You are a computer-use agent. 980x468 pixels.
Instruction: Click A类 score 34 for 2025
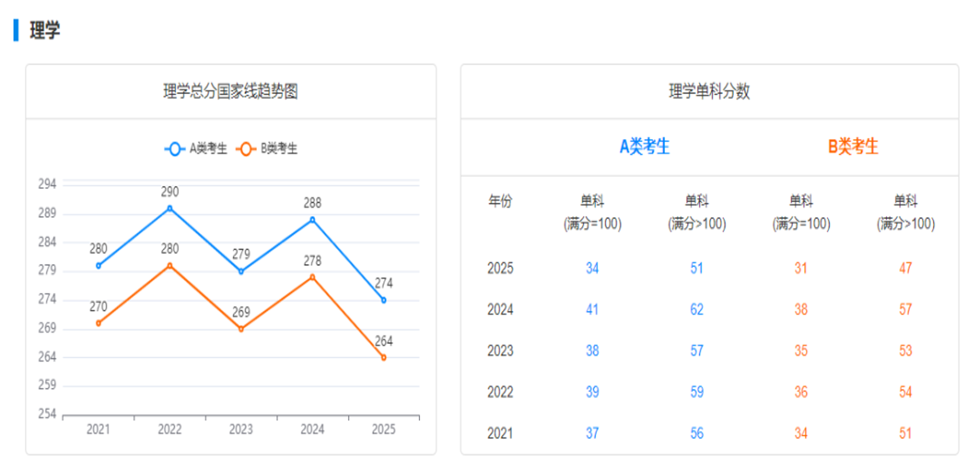[592, 268]
